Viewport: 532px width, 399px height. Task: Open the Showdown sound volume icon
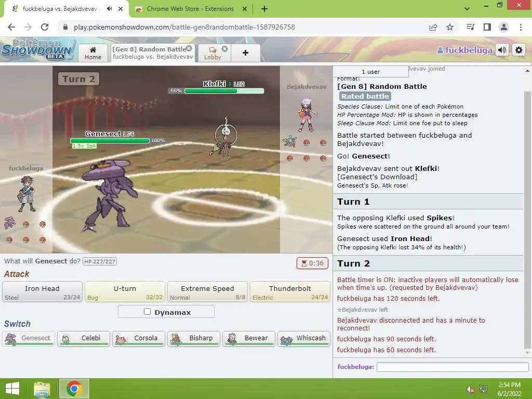(502, 50)
